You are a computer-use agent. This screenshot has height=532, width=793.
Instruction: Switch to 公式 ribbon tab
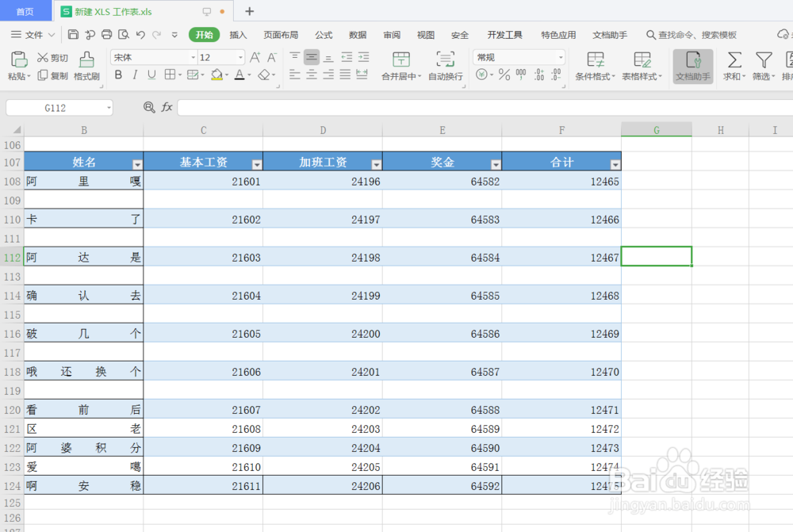324,34
